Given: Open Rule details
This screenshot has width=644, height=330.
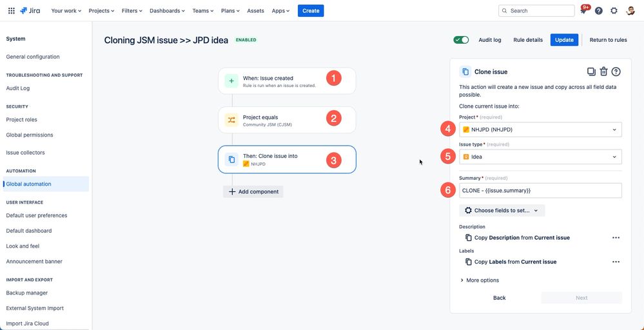Looking at the screenshot, I should pos(528,40).
